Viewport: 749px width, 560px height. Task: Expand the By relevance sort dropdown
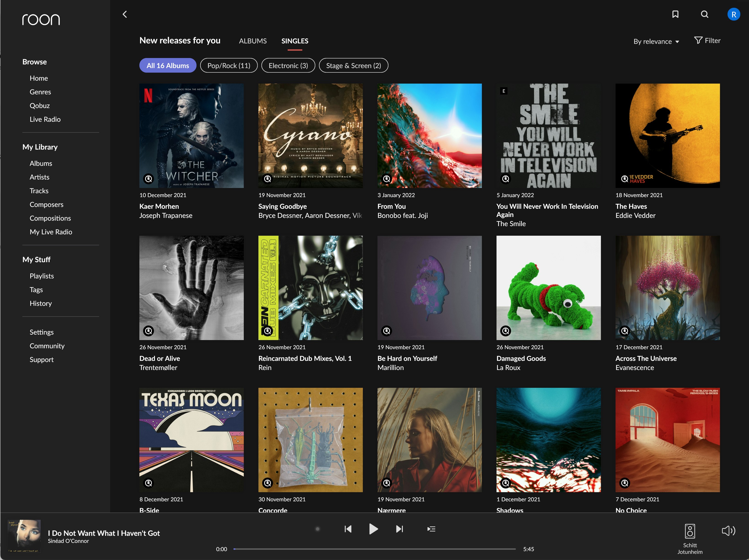pyautogui.click(x=656, y=41)
